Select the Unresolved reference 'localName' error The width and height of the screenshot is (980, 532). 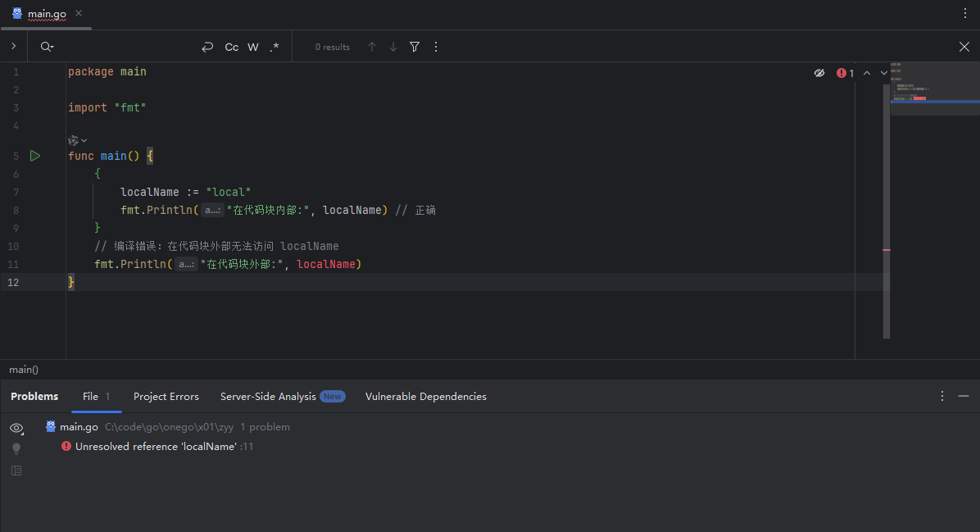tap(157, 447)
